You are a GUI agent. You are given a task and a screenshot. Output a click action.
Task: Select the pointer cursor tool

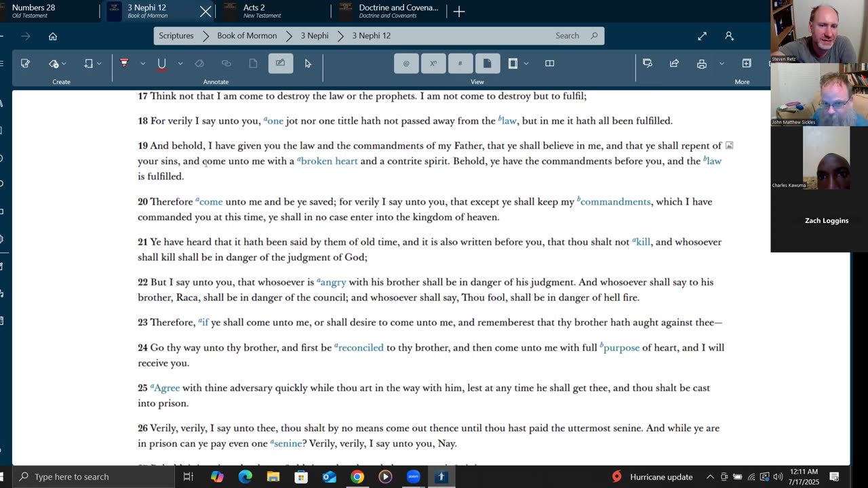pos(308,63)
